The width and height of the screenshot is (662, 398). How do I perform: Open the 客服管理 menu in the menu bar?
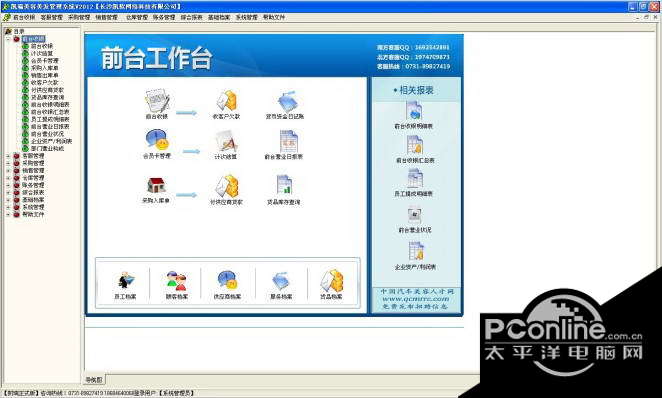(51, 17)
